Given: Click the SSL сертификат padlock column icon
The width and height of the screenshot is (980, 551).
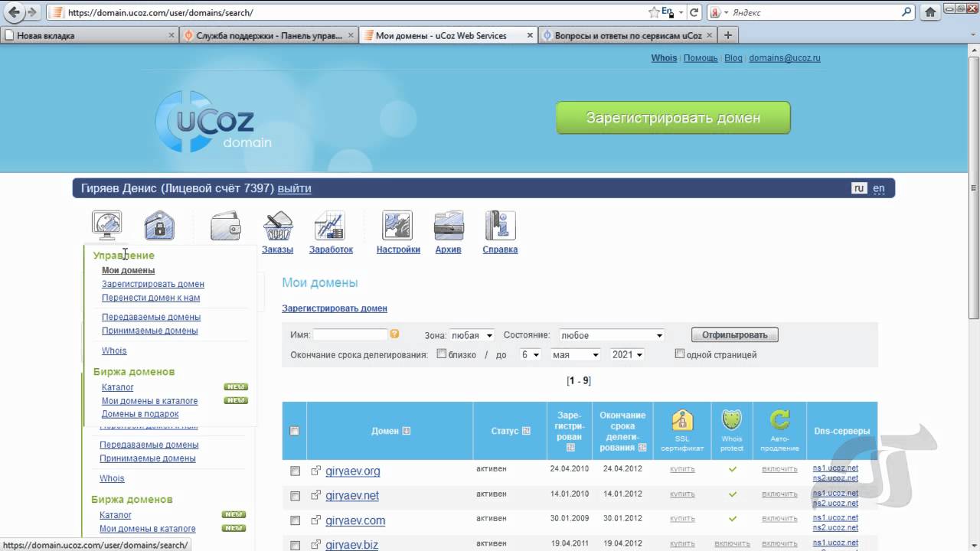Looking at the screenshot, I should [682, 420].
